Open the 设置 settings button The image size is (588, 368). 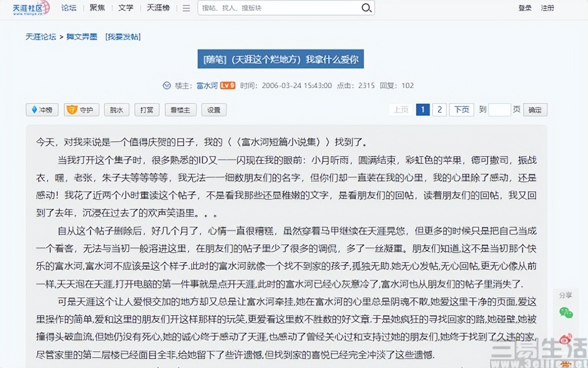click(214, 110)
